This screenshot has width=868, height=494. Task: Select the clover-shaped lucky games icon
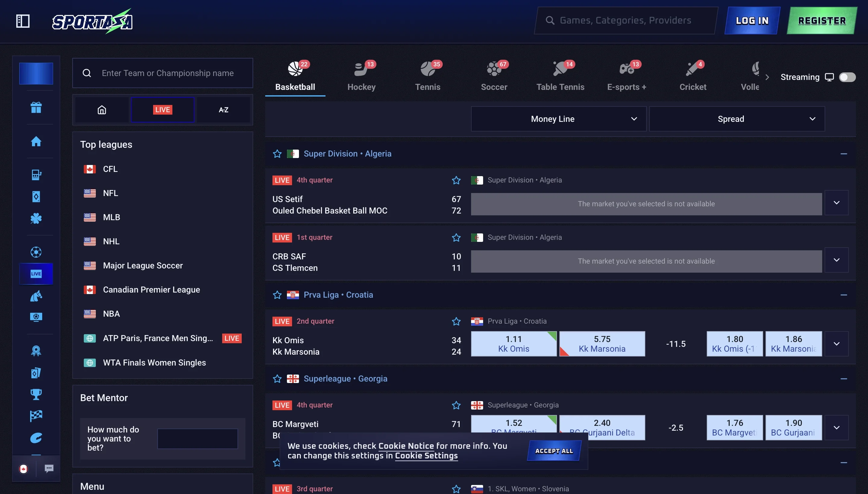pos(36,218)
